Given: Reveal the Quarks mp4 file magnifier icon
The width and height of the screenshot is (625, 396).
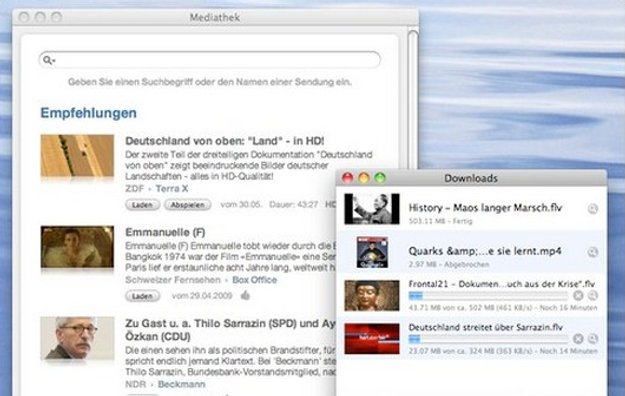Looking at the screenshot, I should tap(593, 252).
